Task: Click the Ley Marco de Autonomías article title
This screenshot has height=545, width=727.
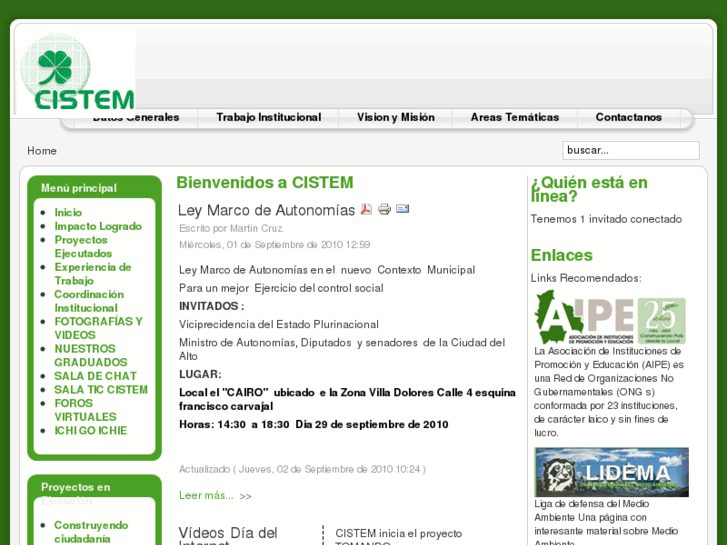Action: tap(267, 210)
